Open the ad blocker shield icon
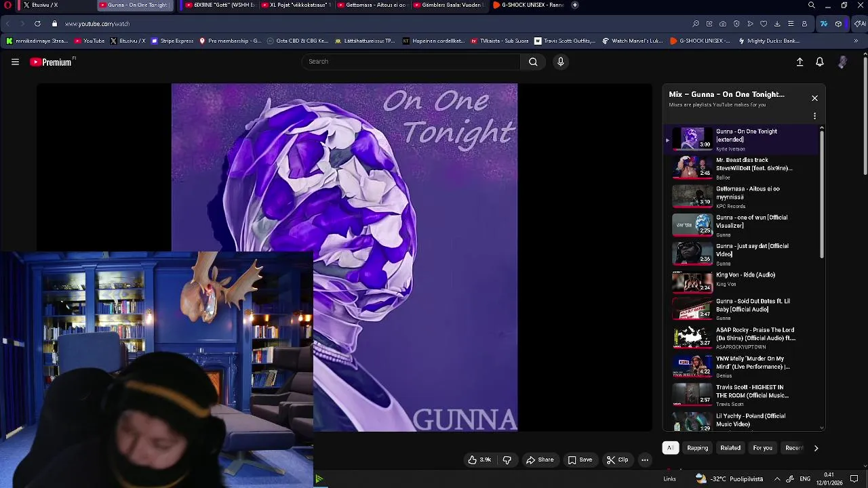This screenshot has width=868, height=488. pos(736,24)
